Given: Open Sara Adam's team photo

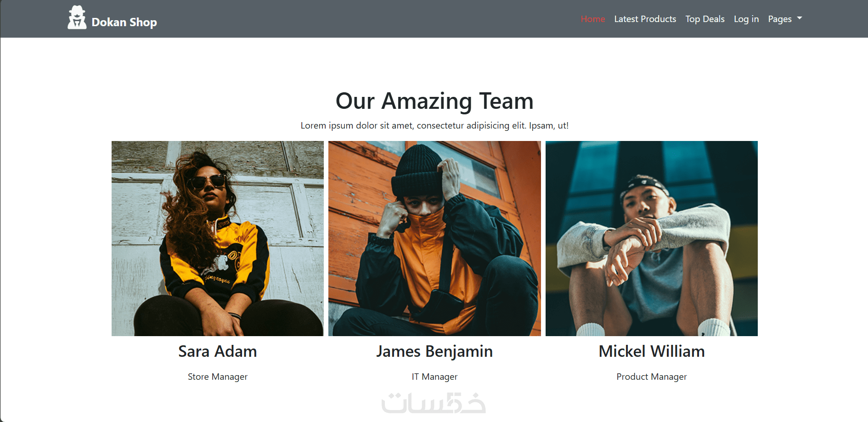Looking at the screenshot, I should (x=218, y=238).
